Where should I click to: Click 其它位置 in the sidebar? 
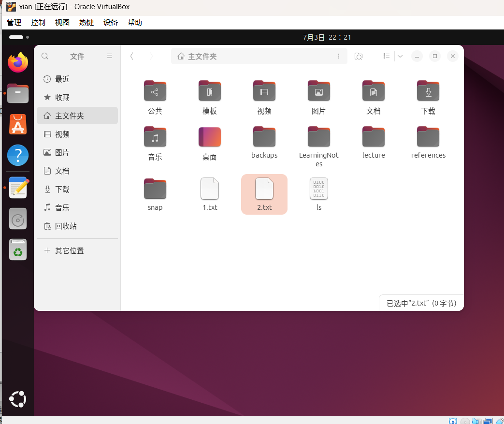(77, 250)
